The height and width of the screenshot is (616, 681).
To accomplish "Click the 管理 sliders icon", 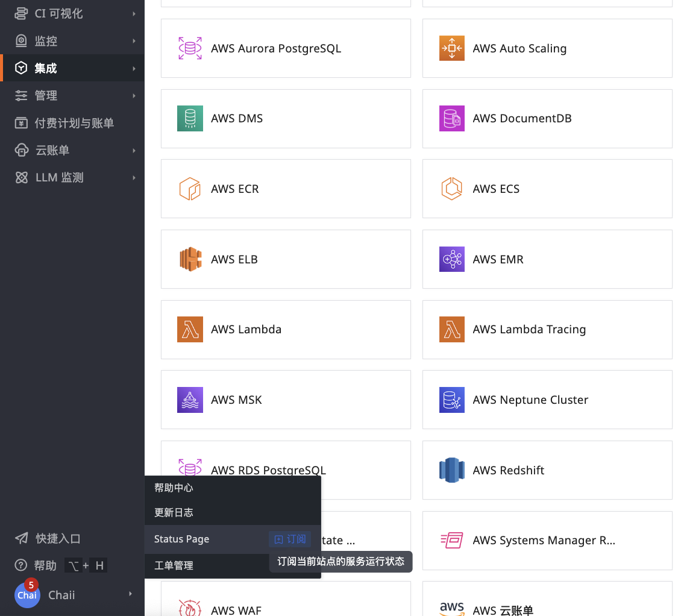I will (21, 95).
